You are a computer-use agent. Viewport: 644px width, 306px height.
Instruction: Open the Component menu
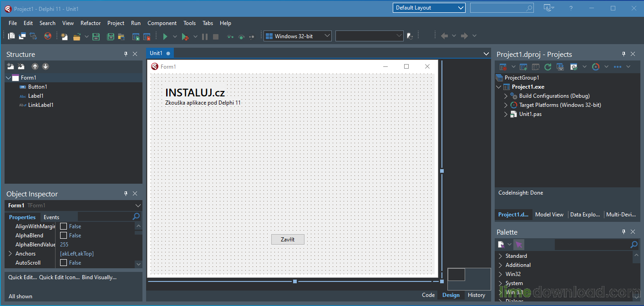point(162,23)
